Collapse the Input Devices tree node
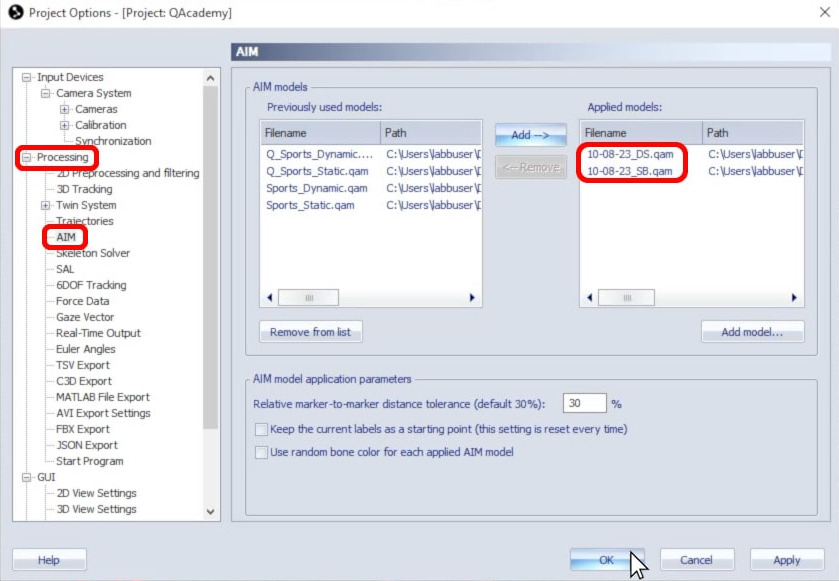The height and width of the screenshot is (581, 839). pos(27,77)
